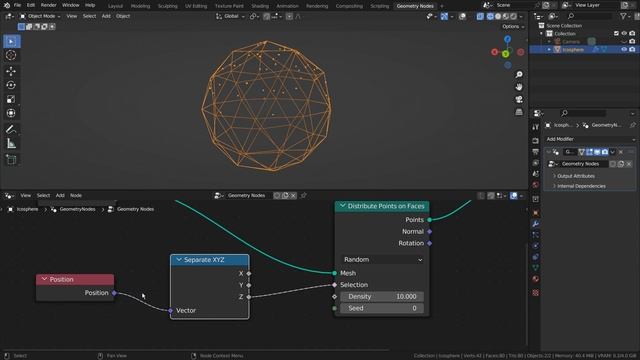Open the Output properties tab
The image size is (640, 360).
[x=536, y=151]
